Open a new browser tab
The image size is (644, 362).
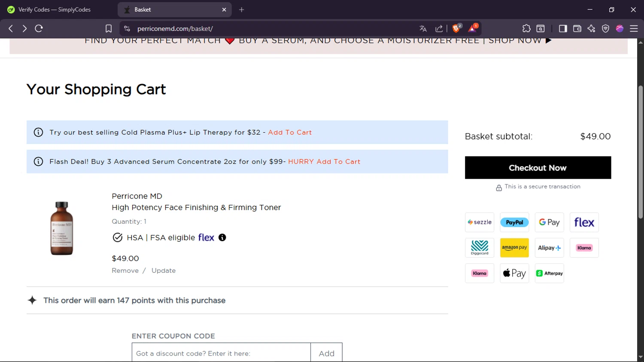pyautogui.click(x=242, y=9)
